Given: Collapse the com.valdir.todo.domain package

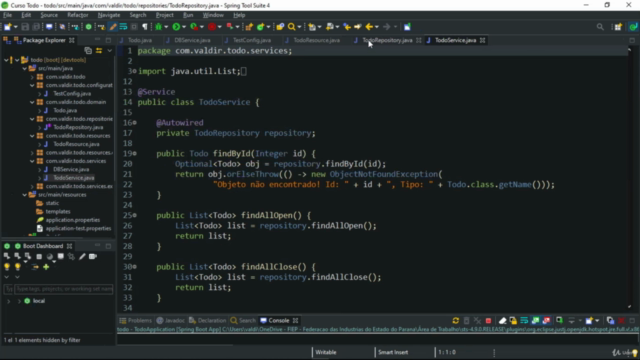Looking at the screenshot, I should click(32, 102).
